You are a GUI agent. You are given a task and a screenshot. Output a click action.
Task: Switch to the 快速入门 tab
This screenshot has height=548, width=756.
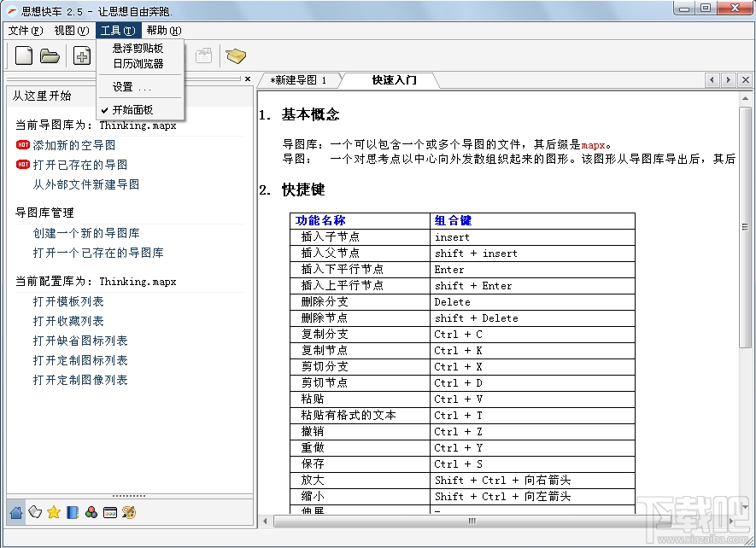pyautogui.click(x=394, y=80)
